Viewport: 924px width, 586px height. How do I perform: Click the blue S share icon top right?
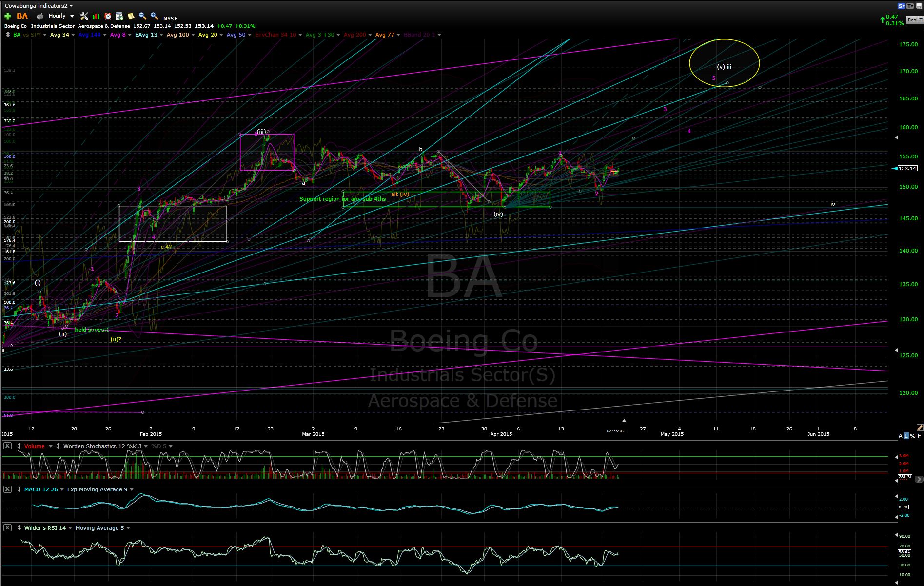click(901, 6)
